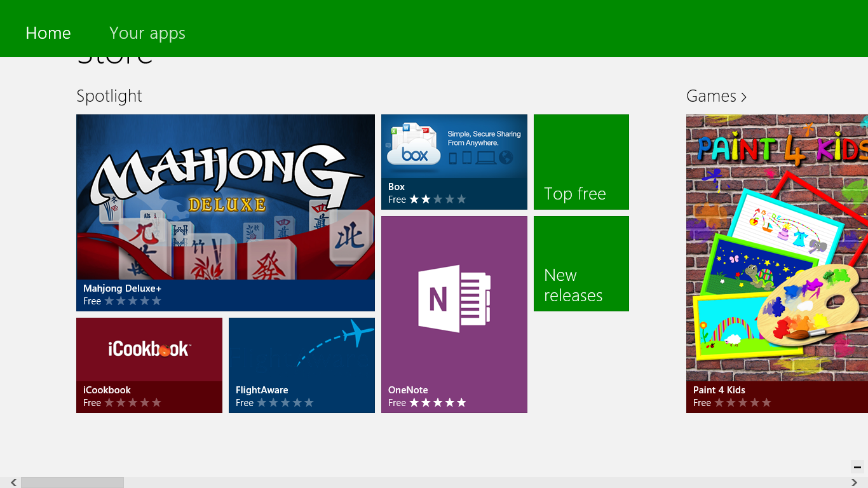Screen dimensions: 868x488
Task: Expand the Games category heading
Action: point(716,96)
